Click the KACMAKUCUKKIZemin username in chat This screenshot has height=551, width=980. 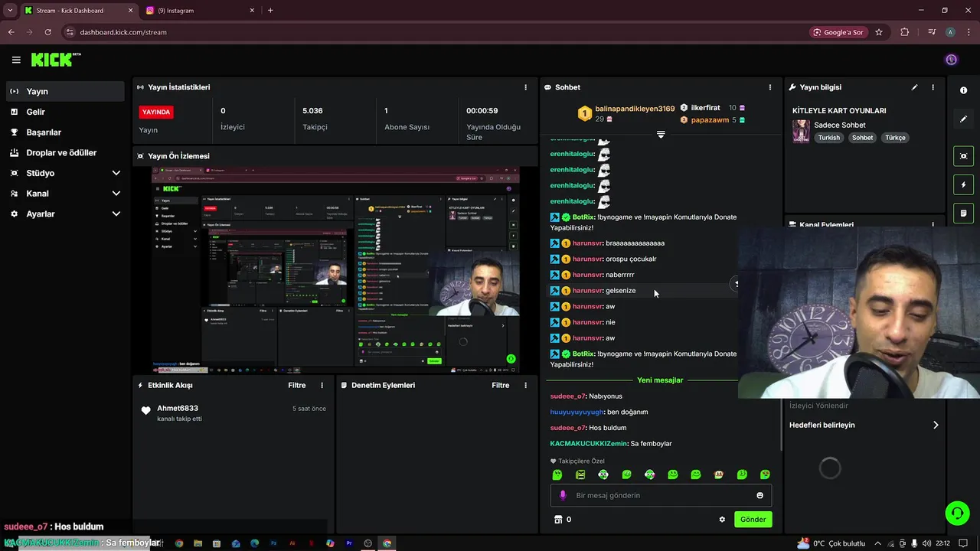pos(589,444)
